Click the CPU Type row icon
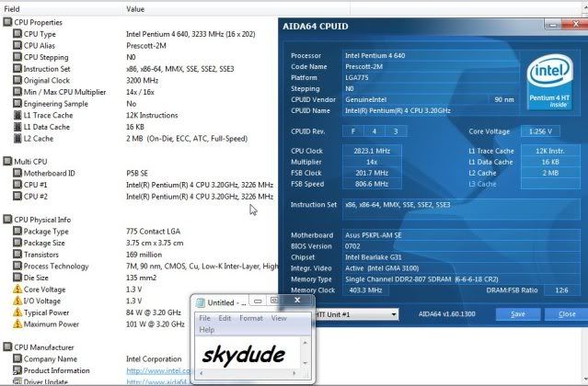Viewport: 588px width, 386px height. click(17, 34)
